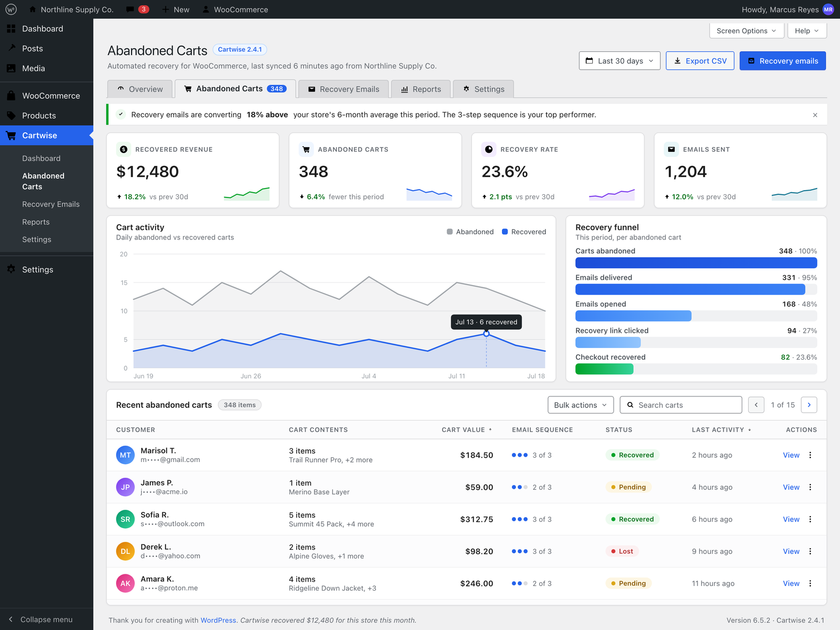Open row actions menu for Amara K.
Image resolution: width=840 pixels, height=630 pixels.
[810, 583]
